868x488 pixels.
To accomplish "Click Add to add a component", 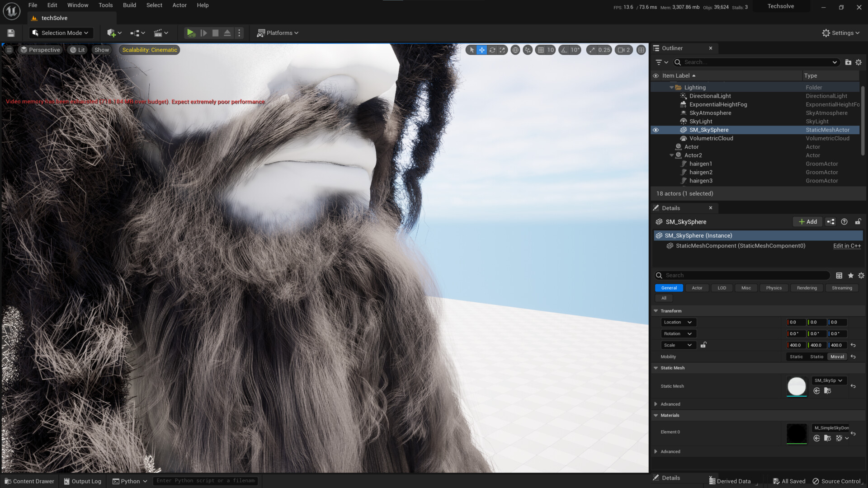I will point(807,221).
